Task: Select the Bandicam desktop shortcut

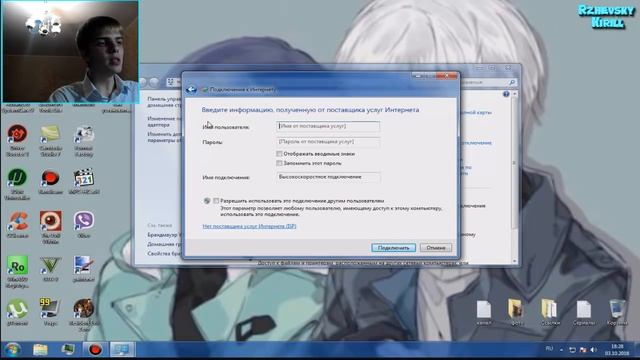Action: (50, 181)
